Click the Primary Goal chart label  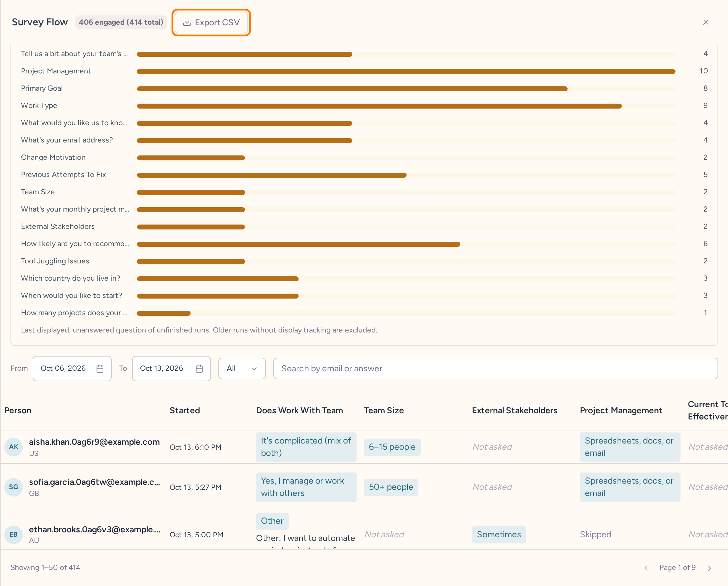42,88
